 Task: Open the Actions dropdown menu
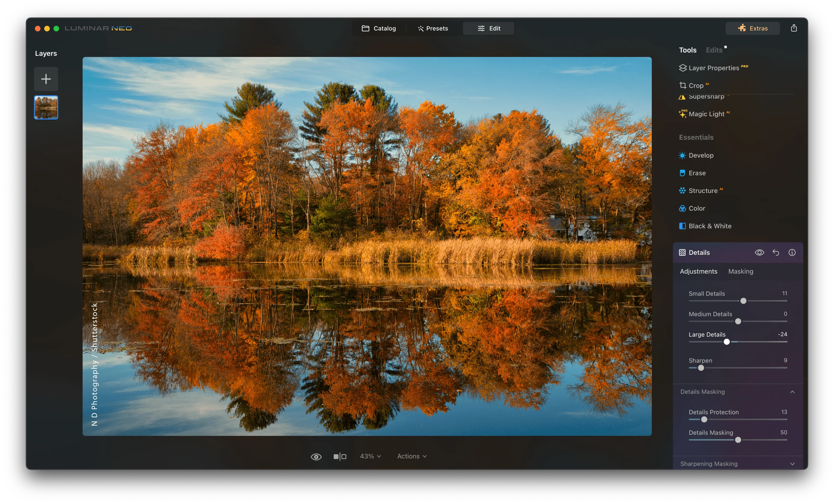tap(412, 456)
